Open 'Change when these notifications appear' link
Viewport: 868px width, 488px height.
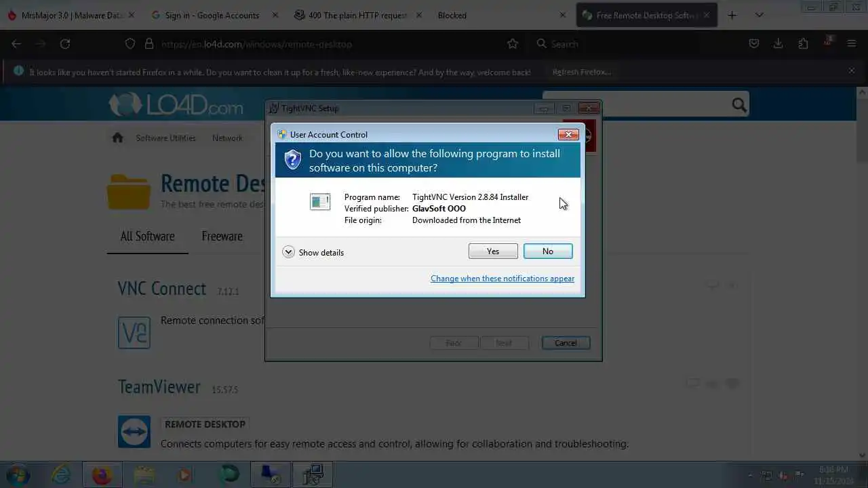pos(502,279)
